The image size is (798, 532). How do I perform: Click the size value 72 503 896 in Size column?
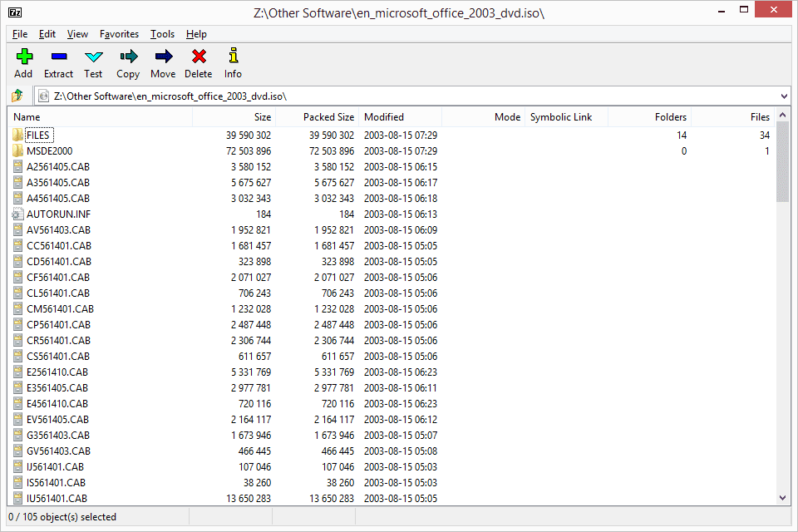pyautogui.click(x=249, y=151)
